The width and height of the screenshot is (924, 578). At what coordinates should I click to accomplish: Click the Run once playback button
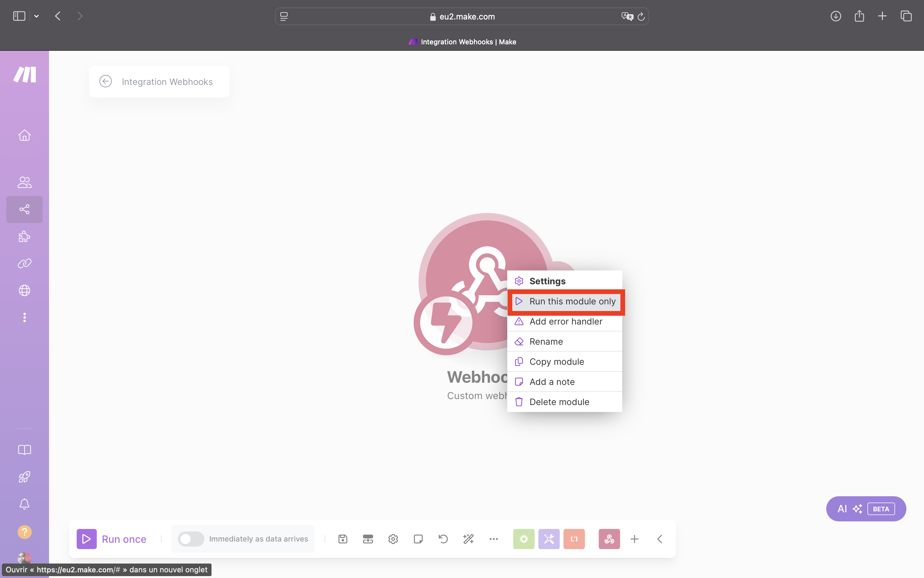pyautogui.click(x=86, y=538)
